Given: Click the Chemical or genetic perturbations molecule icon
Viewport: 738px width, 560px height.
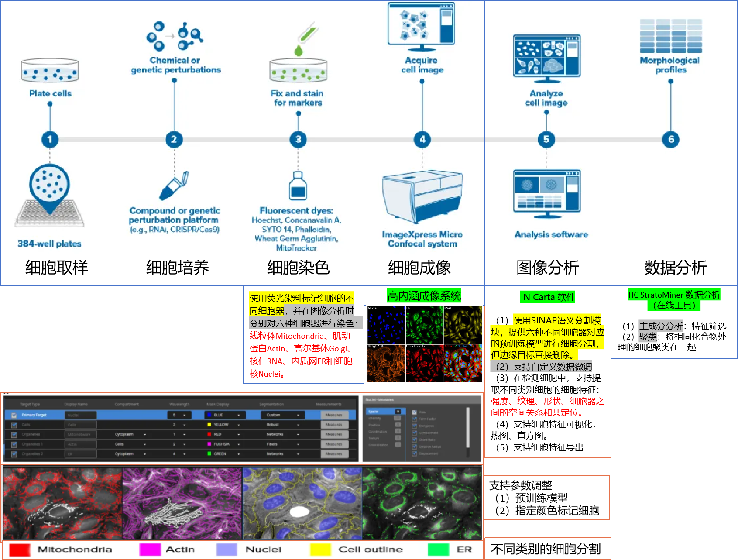Looking at the screenshot, I should pyautogui.click(x=175, y=36).
